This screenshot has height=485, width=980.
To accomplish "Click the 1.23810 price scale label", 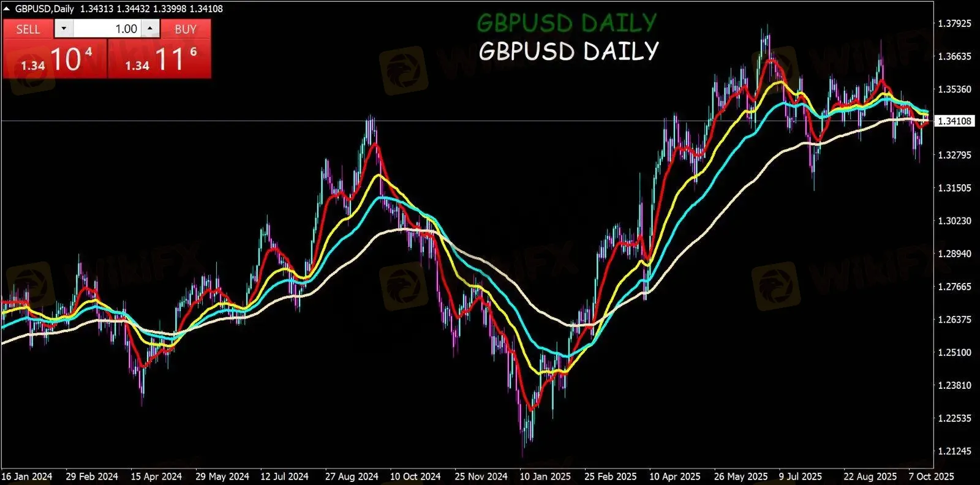I will tap(955, 385).
